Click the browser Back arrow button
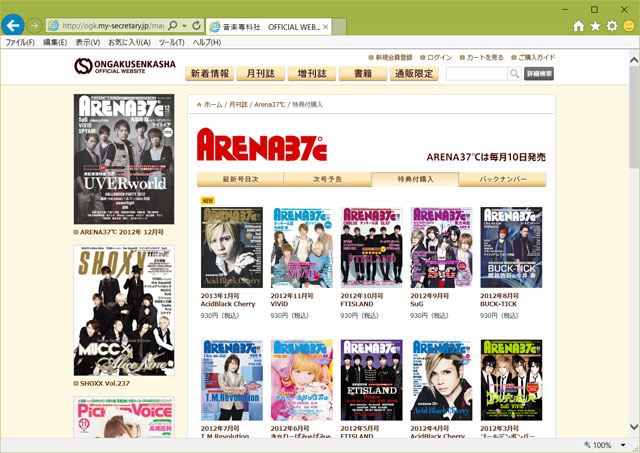 tap(13, 26)
